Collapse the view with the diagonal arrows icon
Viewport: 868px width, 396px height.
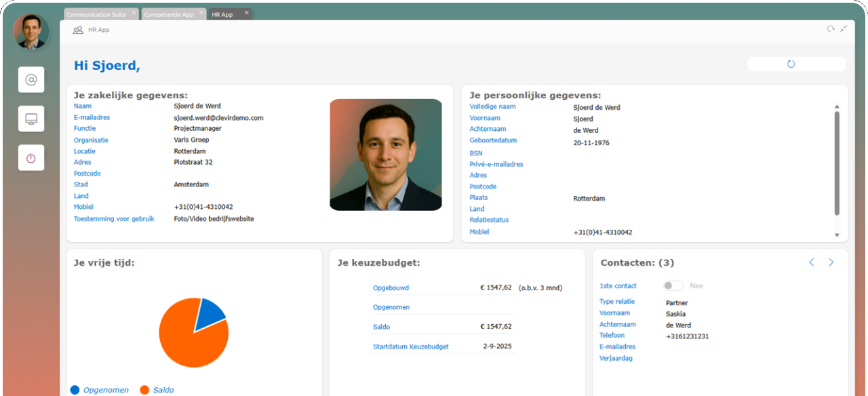844,28
